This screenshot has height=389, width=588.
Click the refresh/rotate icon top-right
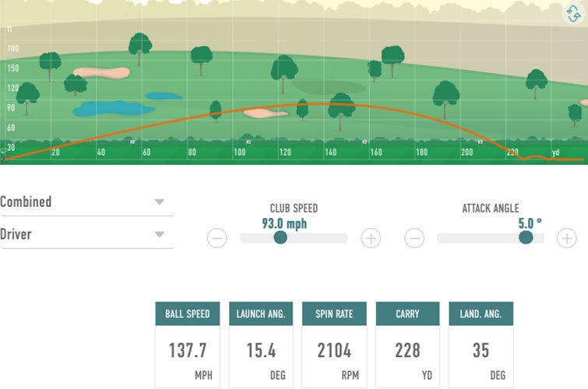point(573,13)
